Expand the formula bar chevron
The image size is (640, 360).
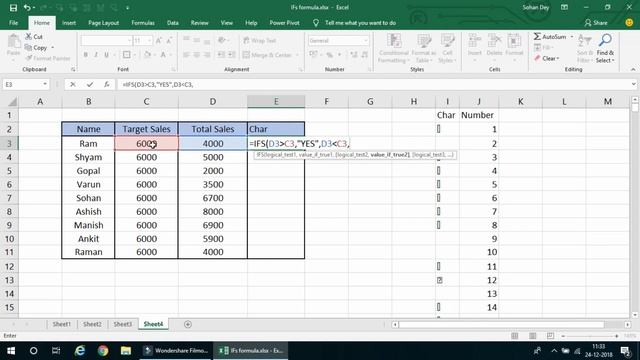(x=633, y=84)
